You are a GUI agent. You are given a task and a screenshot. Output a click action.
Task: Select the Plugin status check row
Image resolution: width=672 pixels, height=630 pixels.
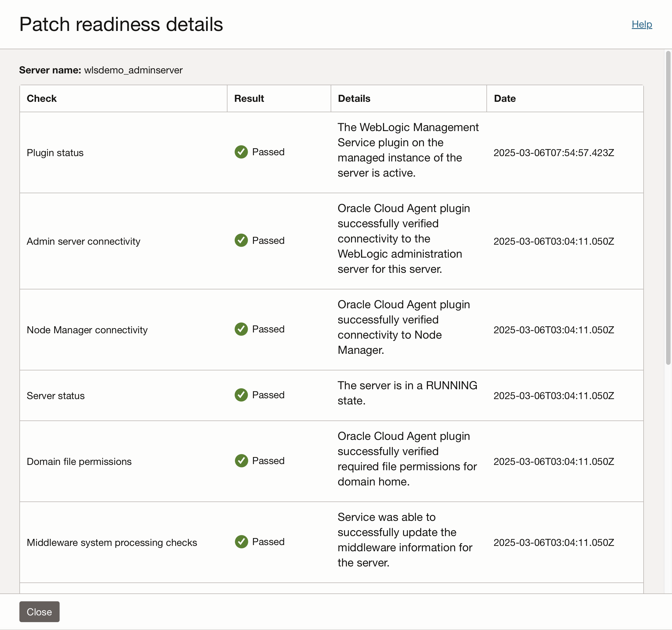click(55, 152)
